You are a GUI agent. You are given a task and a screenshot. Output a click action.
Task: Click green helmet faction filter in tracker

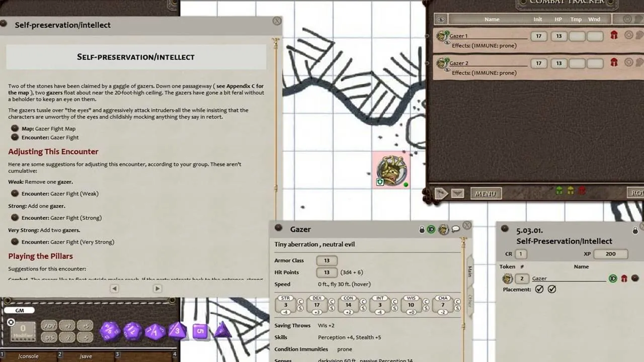coord(559,191)
